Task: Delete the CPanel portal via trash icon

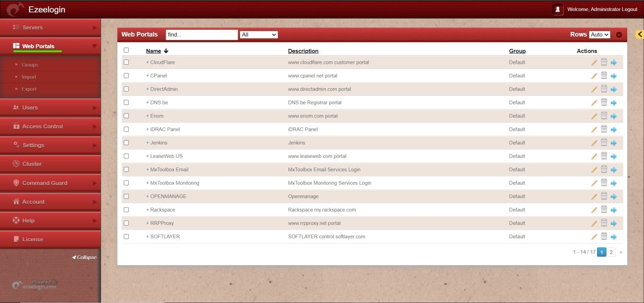Action: [x=604, y=75]
